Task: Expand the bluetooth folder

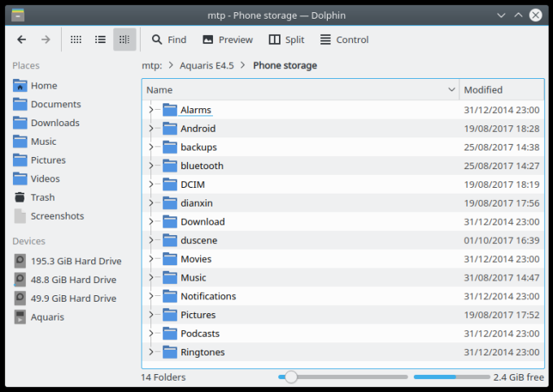Action: coord(151,166)
